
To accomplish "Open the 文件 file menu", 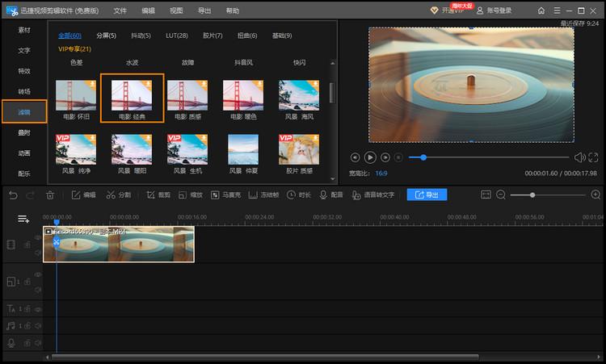I will click(x=120, y=10).
